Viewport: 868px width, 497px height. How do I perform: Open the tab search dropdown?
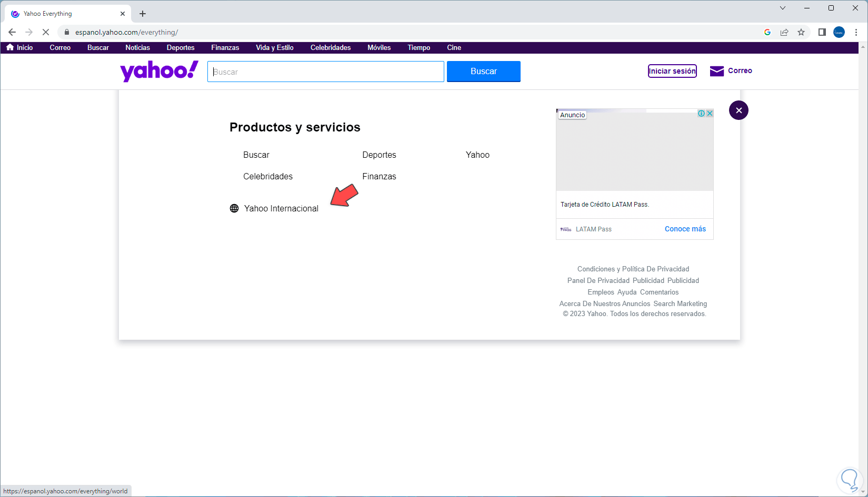(783, 8)
